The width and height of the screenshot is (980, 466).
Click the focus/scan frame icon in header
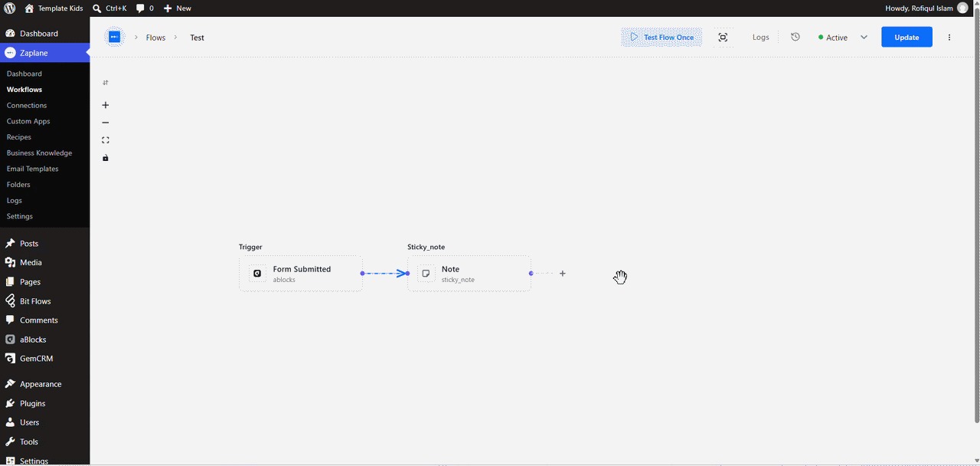[x=723, y=37]
